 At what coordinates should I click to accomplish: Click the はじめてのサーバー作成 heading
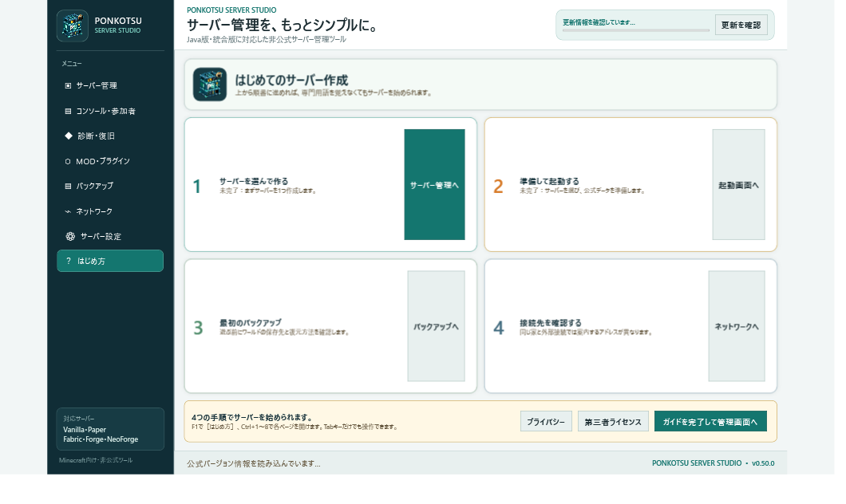pos(291,81)
